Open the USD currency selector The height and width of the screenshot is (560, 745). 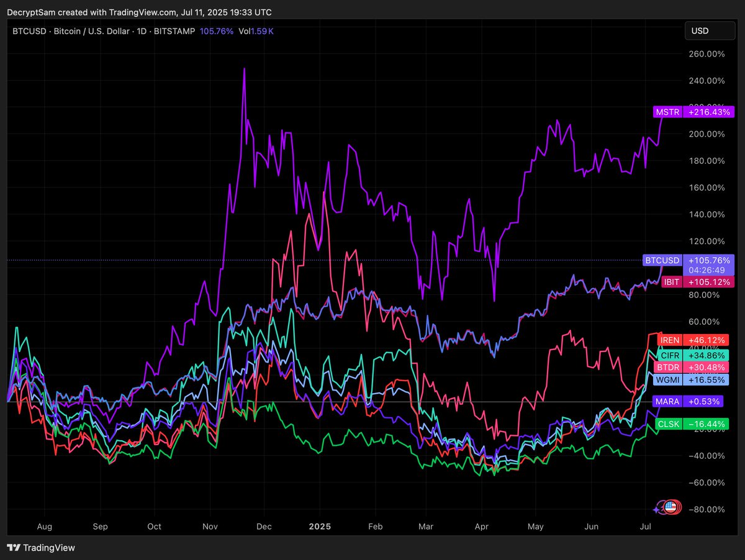point(709,31)
